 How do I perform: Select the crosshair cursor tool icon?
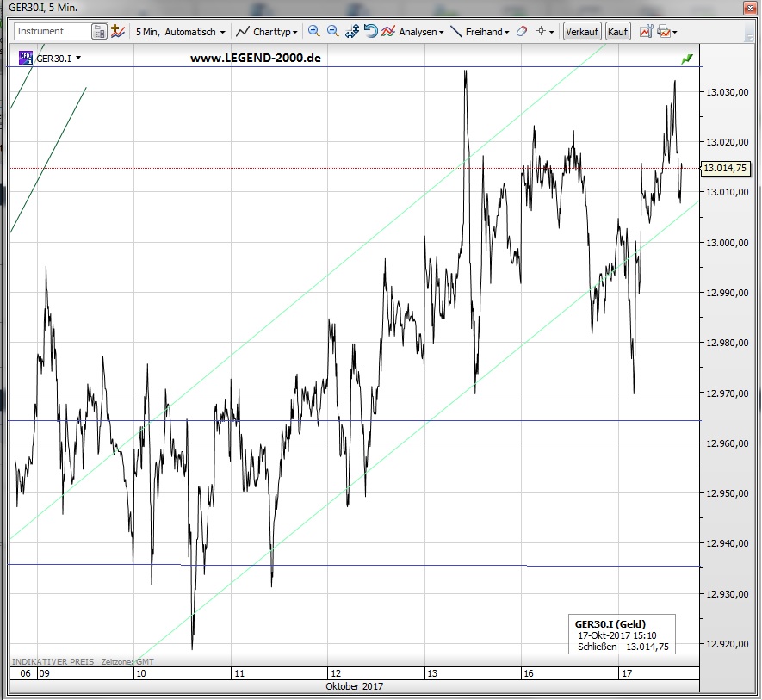pos(541,32)
